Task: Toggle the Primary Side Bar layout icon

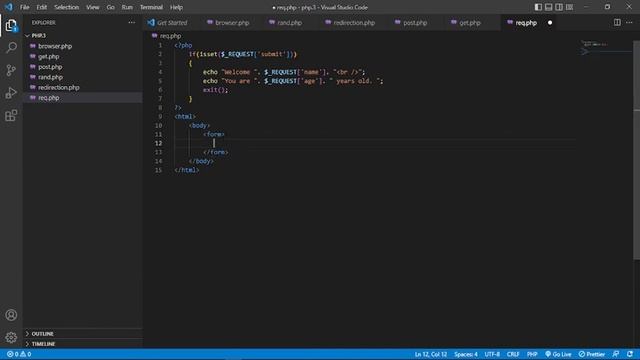Action: click(538, 7)
